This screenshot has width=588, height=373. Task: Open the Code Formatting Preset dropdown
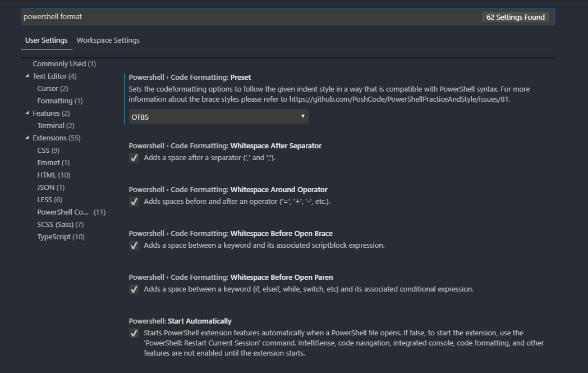[218, 116]
